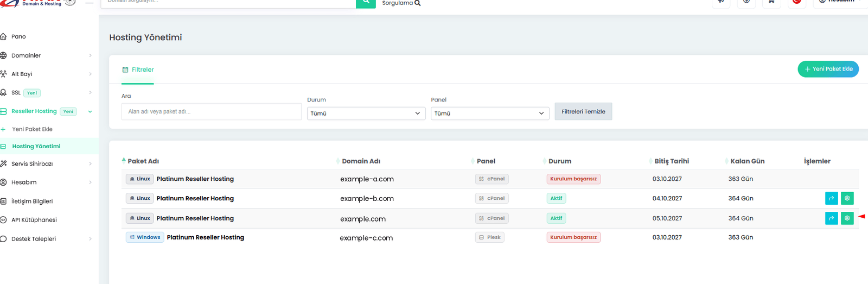
Task: Click the globe icon beside Domainler
Action: pyautogui.click(x=3, y=55)
